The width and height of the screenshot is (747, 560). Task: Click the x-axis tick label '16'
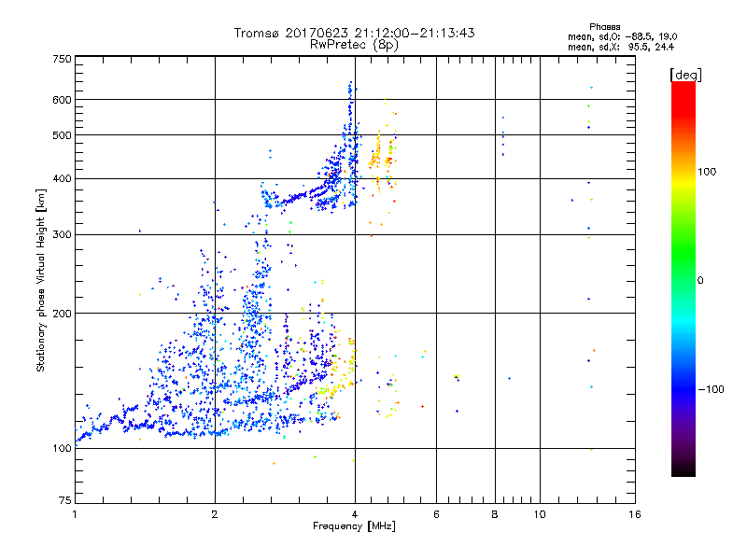coord(635,514)
